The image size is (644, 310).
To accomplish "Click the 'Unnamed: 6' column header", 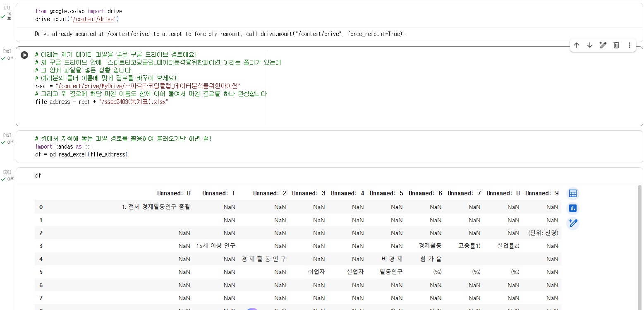I will coord(425,193).
